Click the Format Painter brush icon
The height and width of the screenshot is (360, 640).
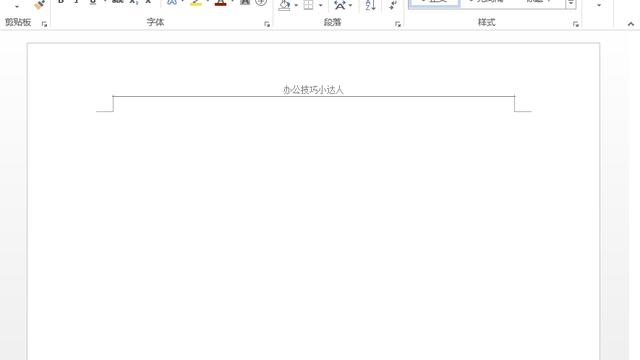click(x=39, y=4)
